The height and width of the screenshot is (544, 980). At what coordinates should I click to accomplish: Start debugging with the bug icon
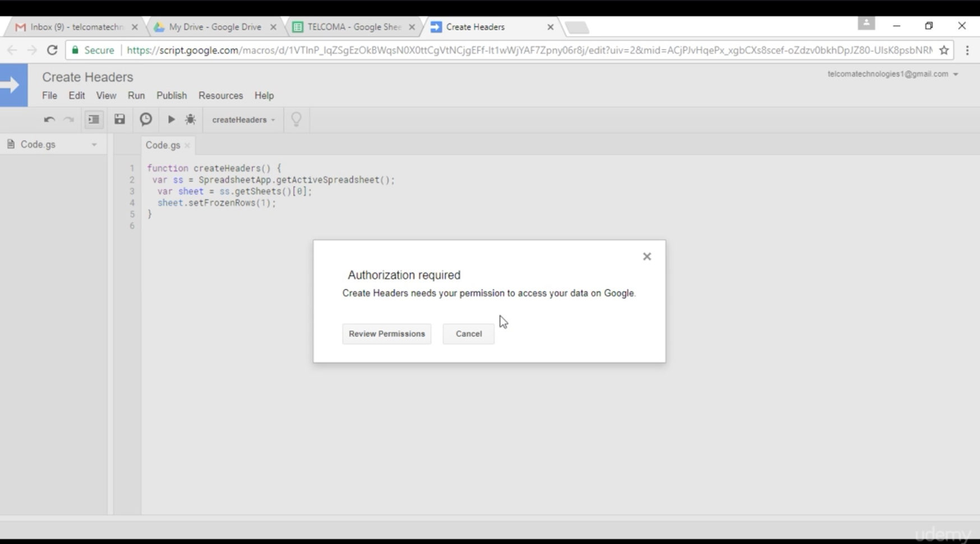[190, 119]
